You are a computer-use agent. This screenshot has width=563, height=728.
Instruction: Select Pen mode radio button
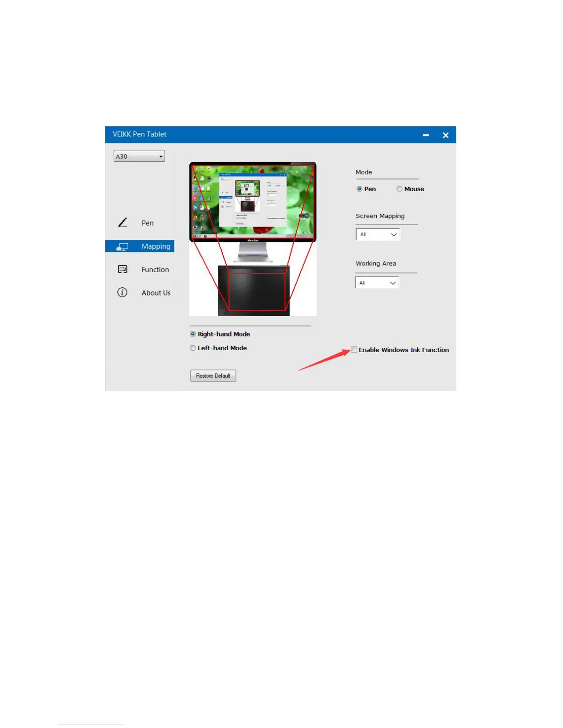[x=359, y=189]
